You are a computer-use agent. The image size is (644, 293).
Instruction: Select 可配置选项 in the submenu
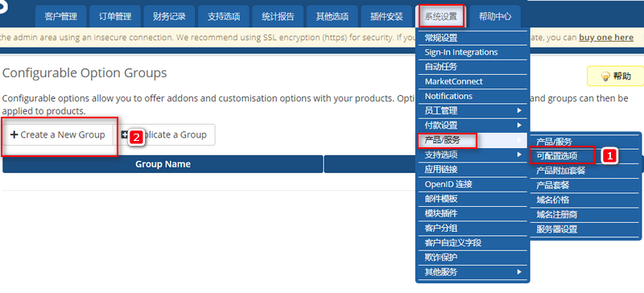tap(556, 155)
